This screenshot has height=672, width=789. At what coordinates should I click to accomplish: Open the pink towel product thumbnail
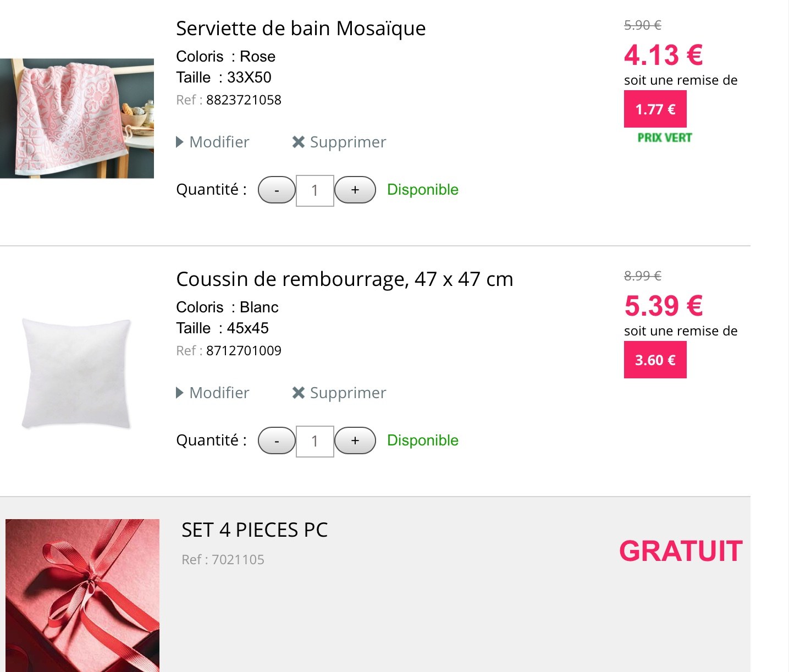point(77,118)
